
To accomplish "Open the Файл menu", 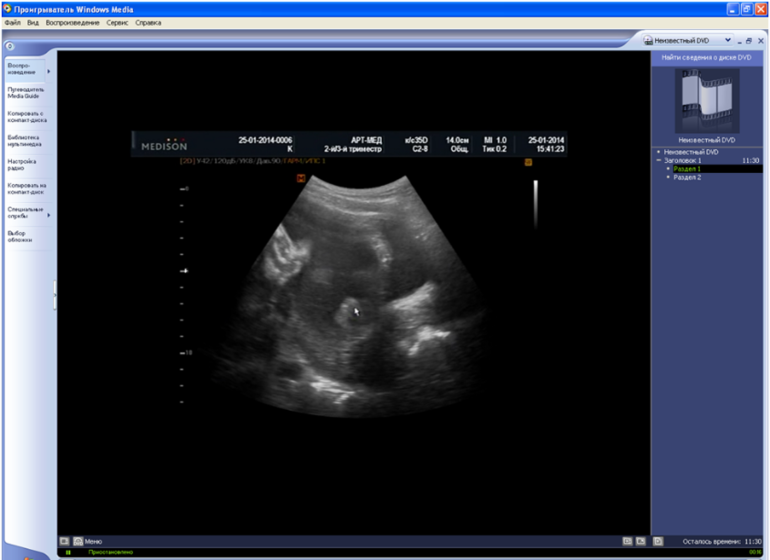I will point(12,22).
